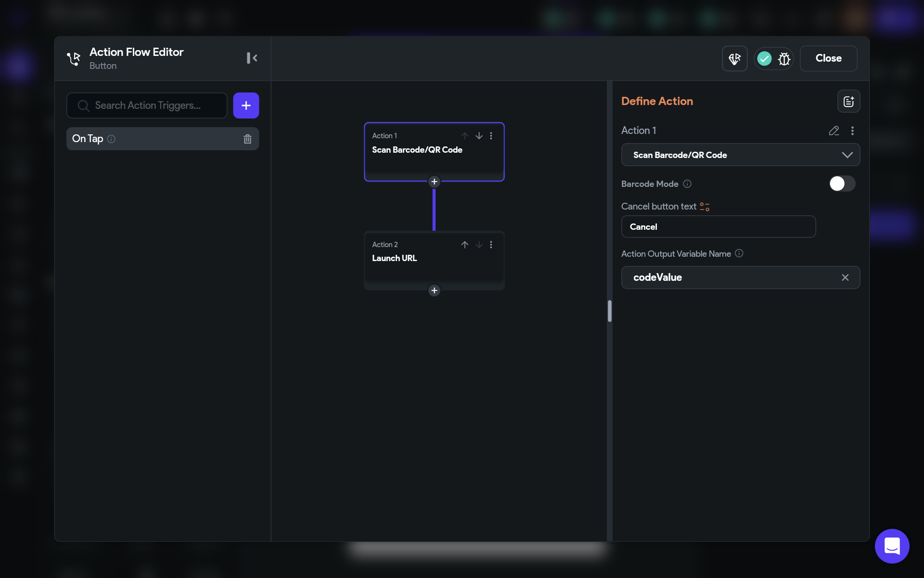The image size is (924, 578).
Task: Rename Action 1 with pencil icon
Action: 834,131
